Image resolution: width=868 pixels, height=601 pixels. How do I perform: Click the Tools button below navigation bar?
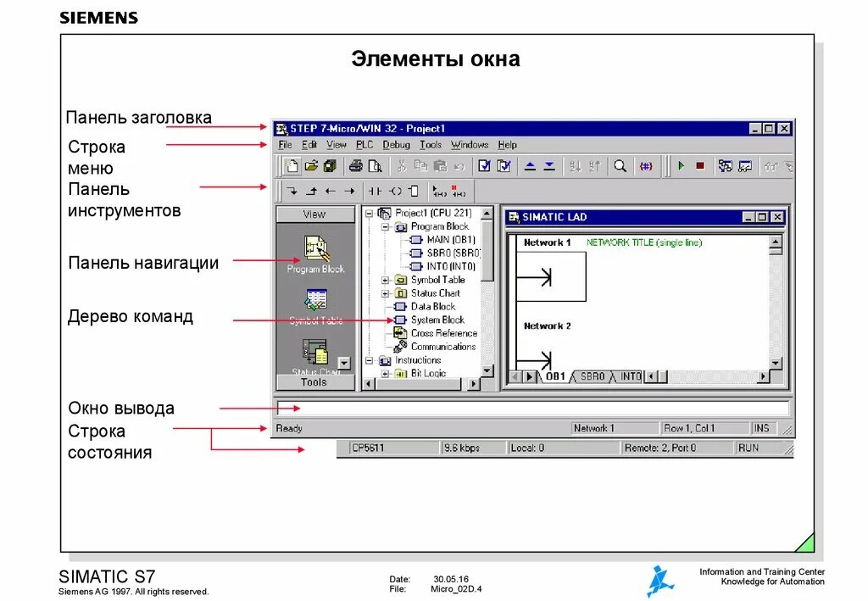coord(315,382)
